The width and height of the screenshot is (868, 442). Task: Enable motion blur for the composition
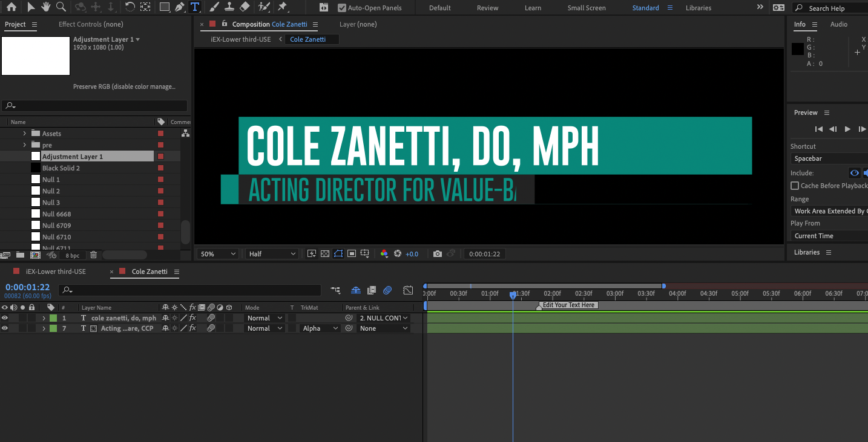(x=387, y=290)
